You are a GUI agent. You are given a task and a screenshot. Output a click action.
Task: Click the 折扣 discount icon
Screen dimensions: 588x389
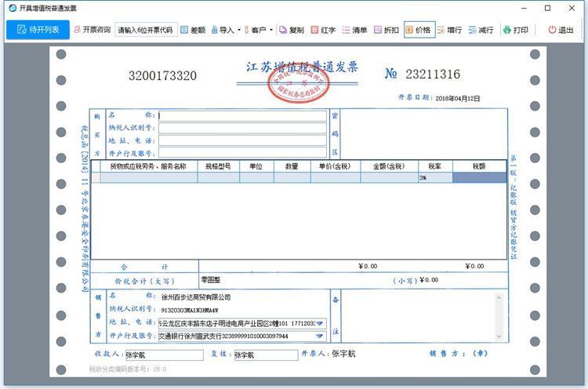[x=378, y=30]
